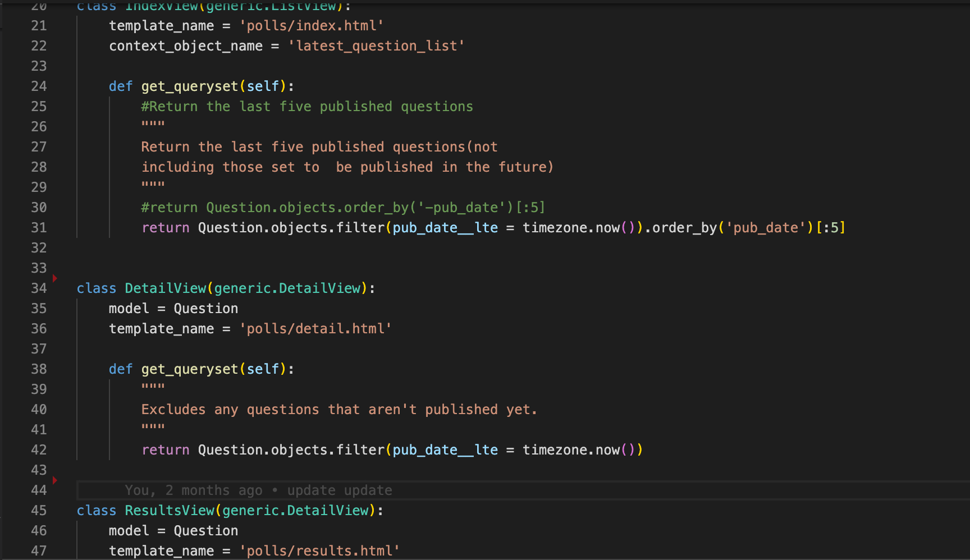The image size is (970, 560).
Task: Click the 'latest_question_list' string
Action: point(376,46)
